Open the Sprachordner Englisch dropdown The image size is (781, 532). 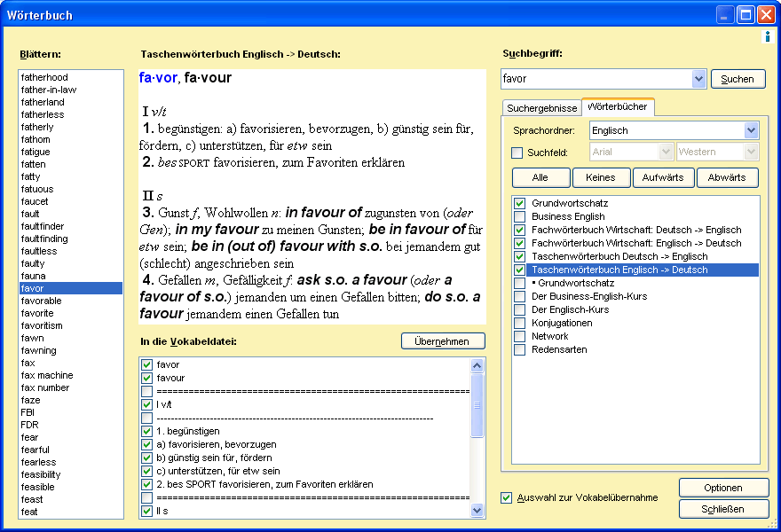(751, 130)
